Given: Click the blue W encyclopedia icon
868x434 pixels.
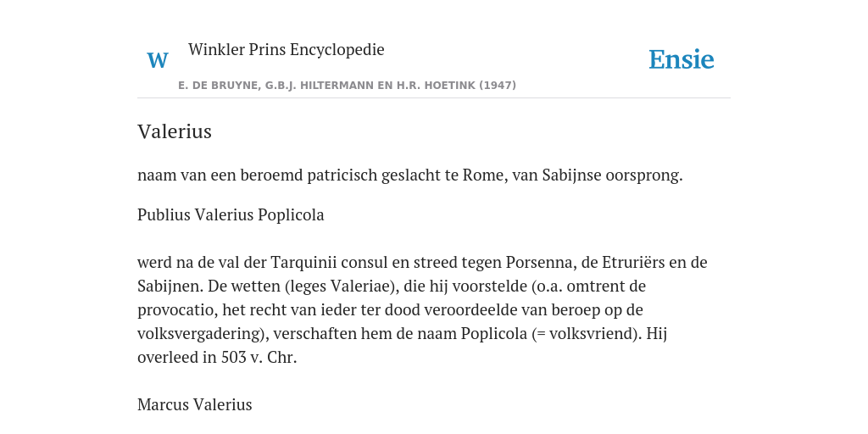Looking at the screenshot, I should click(158, 60).
